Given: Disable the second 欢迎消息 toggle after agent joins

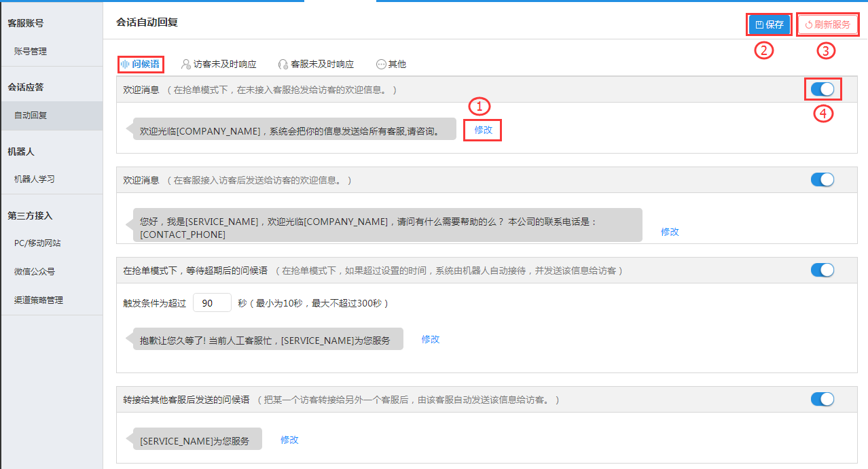Looking at the screenshot, I should [822, 179].
